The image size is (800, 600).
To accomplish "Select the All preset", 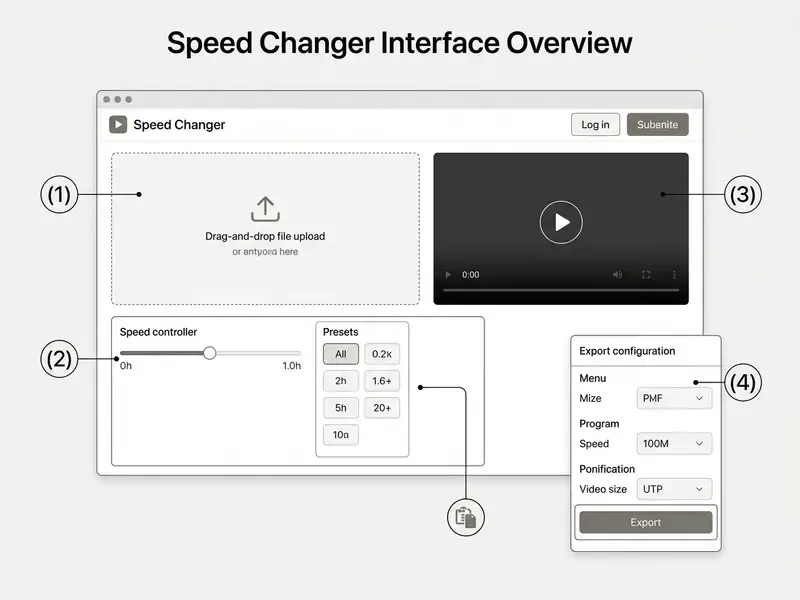I will coord(341,354).
